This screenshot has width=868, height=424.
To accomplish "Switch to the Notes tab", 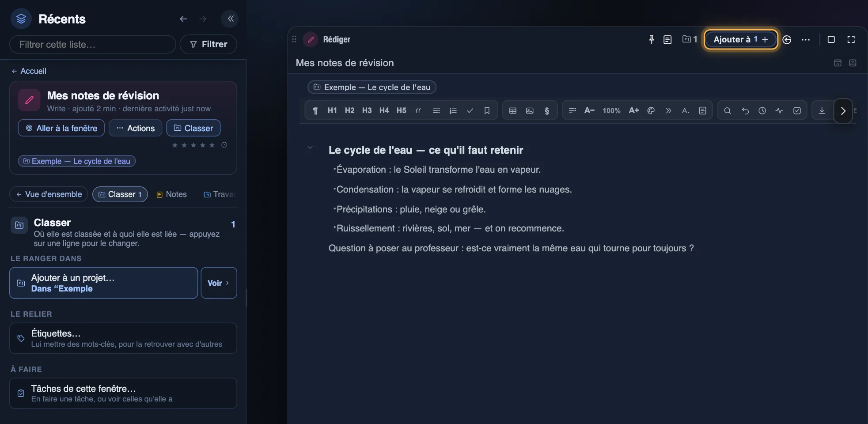I will pos(172,194).
